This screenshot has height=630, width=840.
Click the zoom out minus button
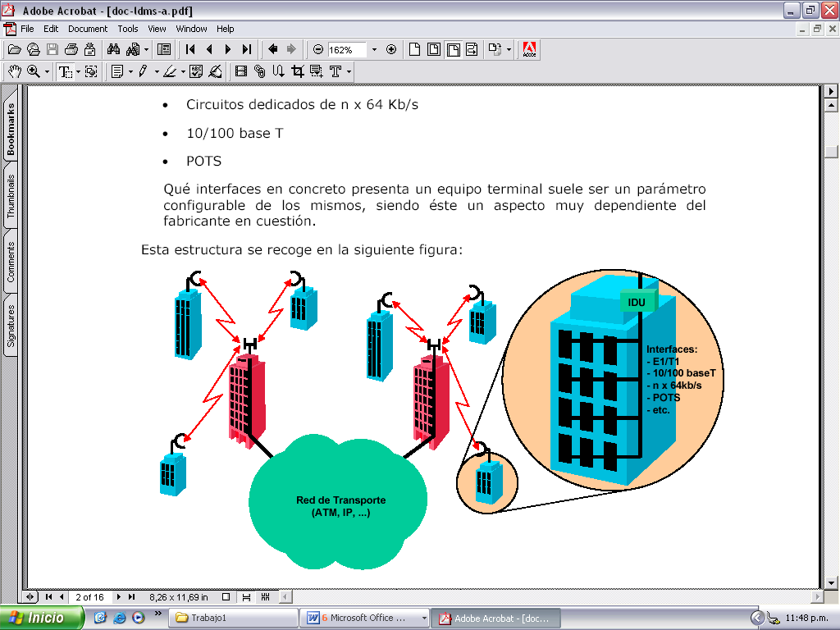(x=318, y=50)
